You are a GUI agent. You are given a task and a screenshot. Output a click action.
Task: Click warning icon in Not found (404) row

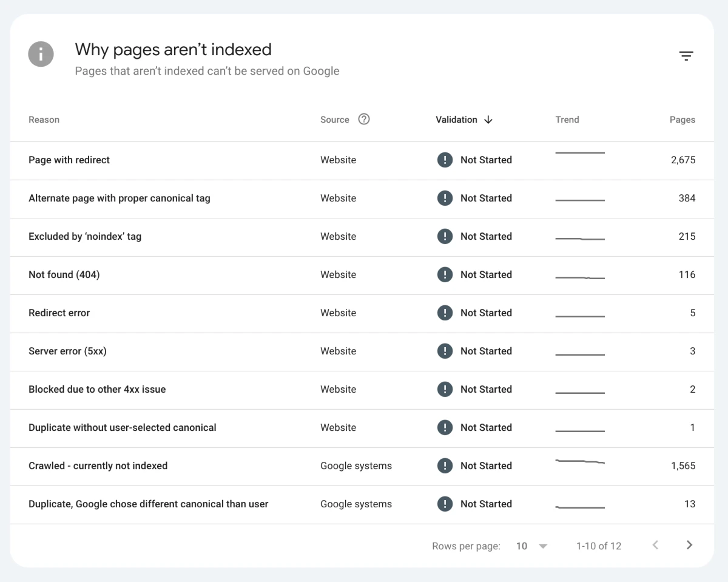click(445, 274)
